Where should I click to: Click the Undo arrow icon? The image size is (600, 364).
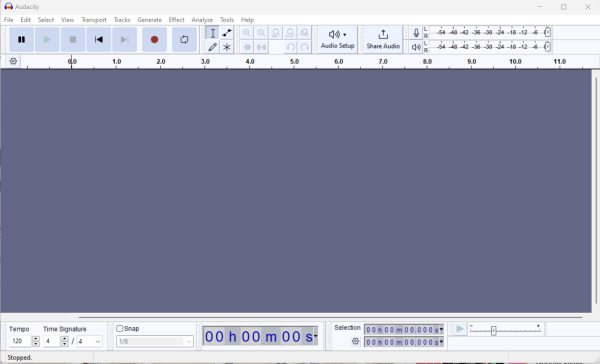[x=290, y=47]
